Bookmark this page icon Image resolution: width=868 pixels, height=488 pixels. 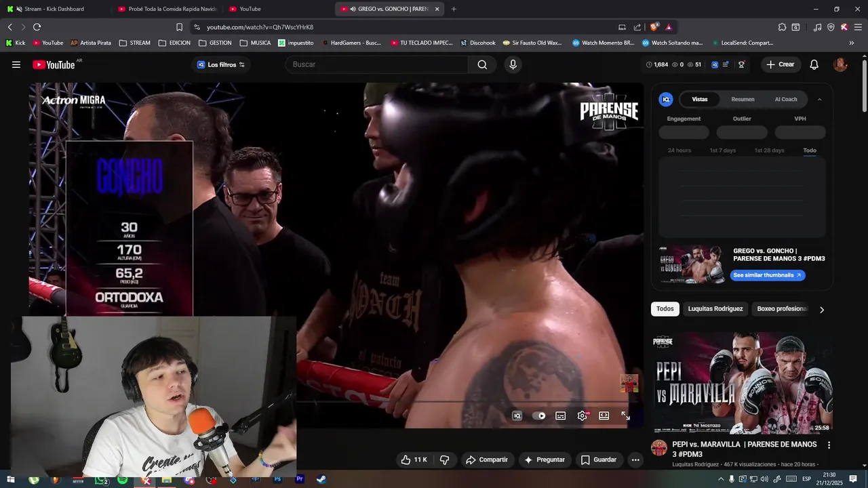click(179, 27)
